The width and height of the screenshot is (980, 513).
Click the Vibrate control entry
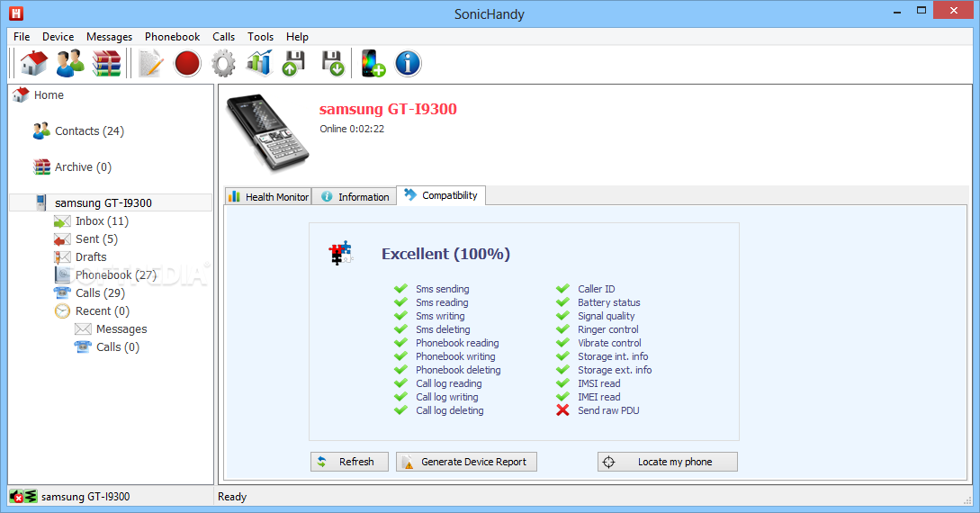pos(609,343)
